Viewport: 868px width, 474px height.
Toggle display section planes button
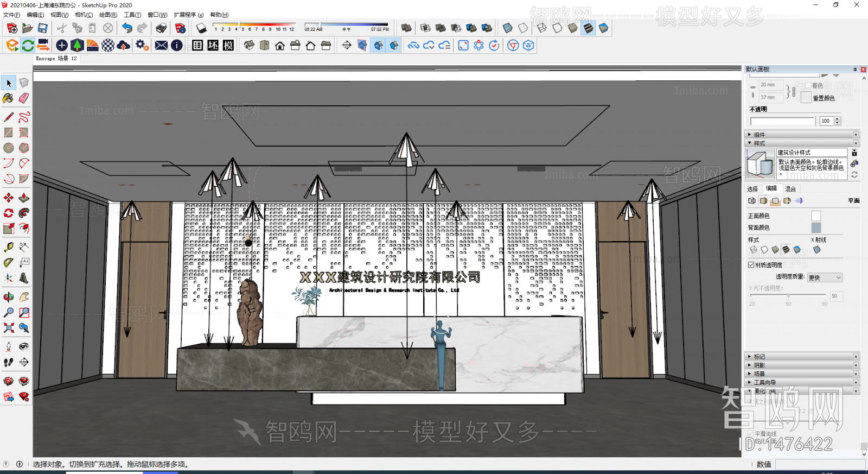point(362,45)
